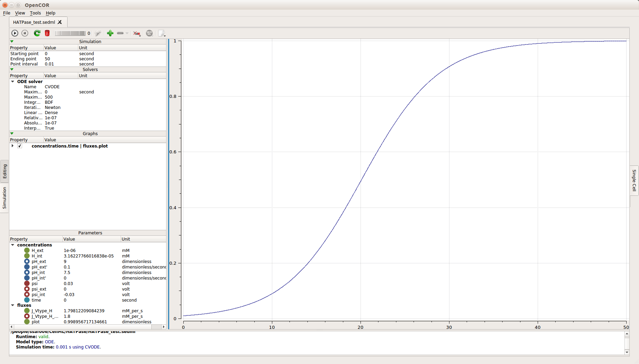Collapse the concentrations parameter group
The height and width of the screenshot is (364, 639).
coord(13,245)
